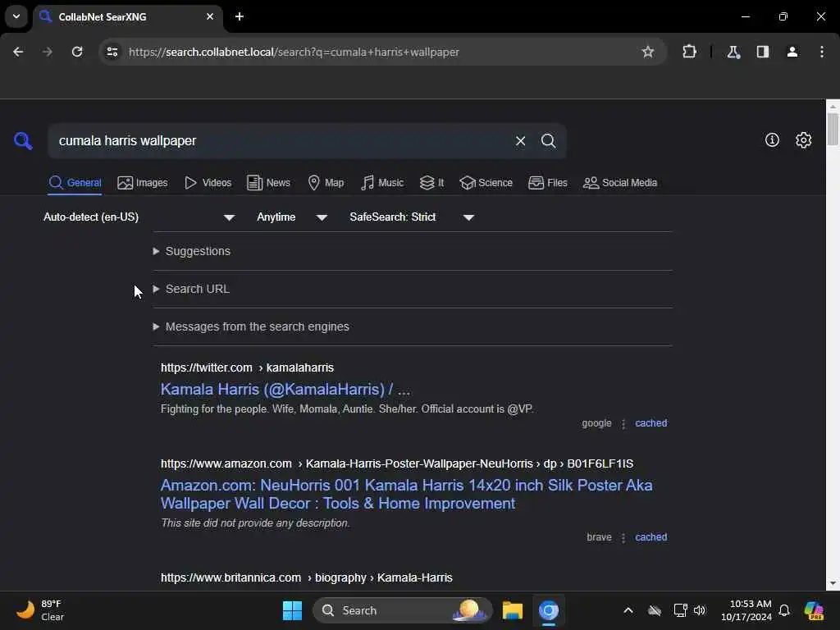Screen dimensions: 840x630
Task: Switch to the Music tab
Action: tap(382, 183)
